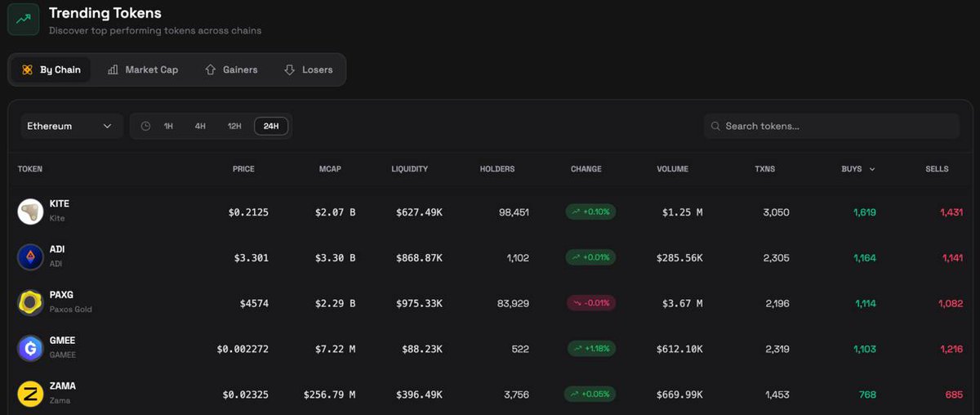
Task: Sort by MCAP column header
Action: (330, 169)
